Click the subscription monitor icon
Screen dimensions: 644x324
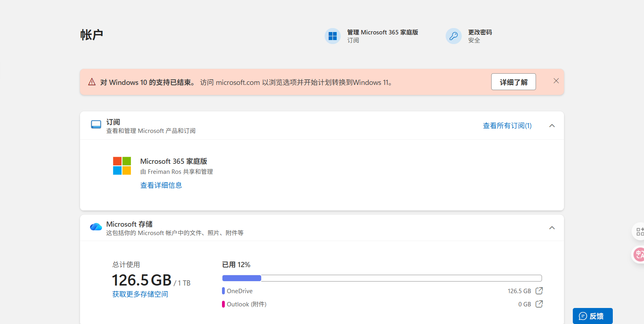click(x=96, y=125)
